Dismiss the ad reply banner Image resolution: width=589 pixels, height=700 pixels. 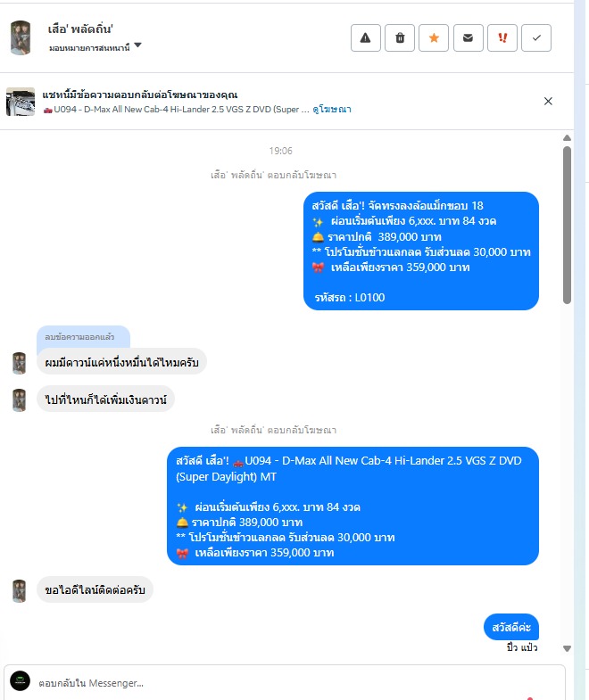[548, 102]
